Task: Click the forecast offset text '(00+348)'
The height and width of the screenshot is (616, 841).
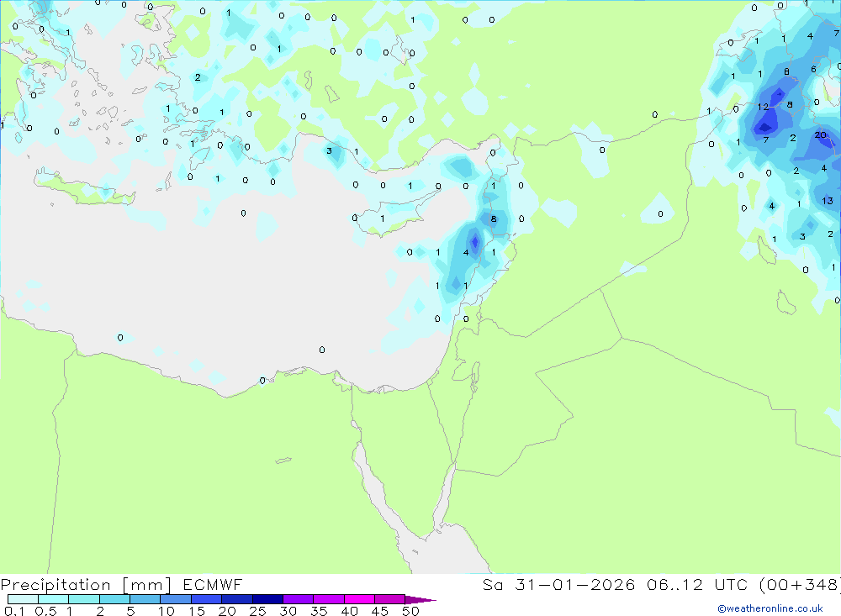Action: (x=801, y=584)
